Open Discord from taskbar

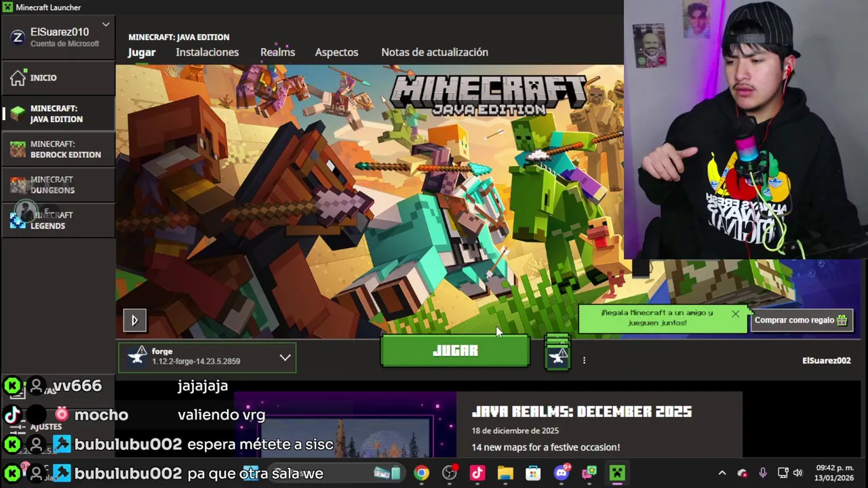(561, 473)
